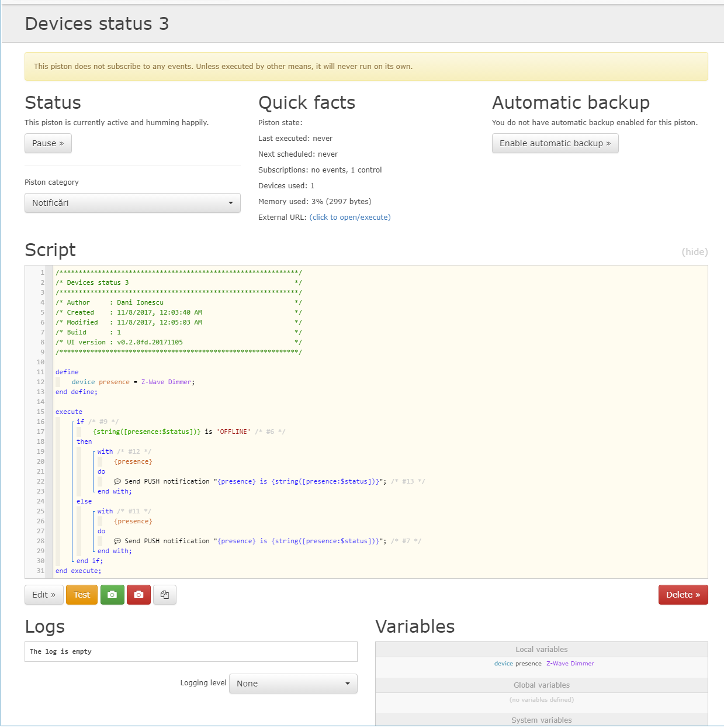724x728 pixels.
Task: Select the Global variables header
Action: point(541,685)
